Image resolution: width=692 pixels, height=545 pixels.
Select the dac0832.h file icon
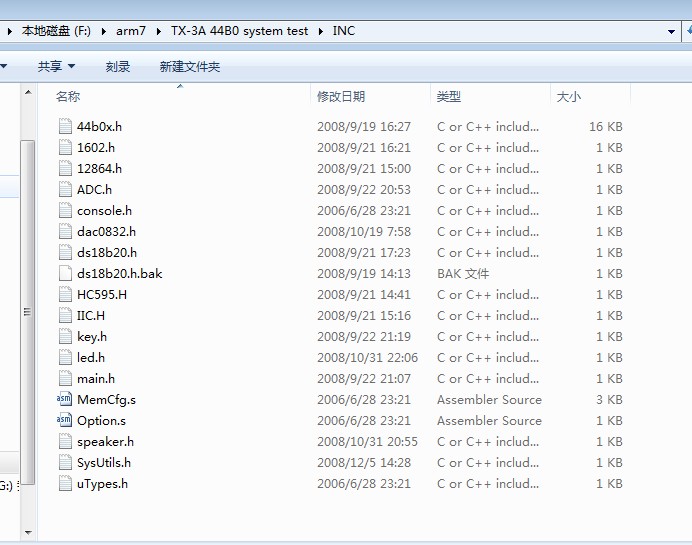65,232
